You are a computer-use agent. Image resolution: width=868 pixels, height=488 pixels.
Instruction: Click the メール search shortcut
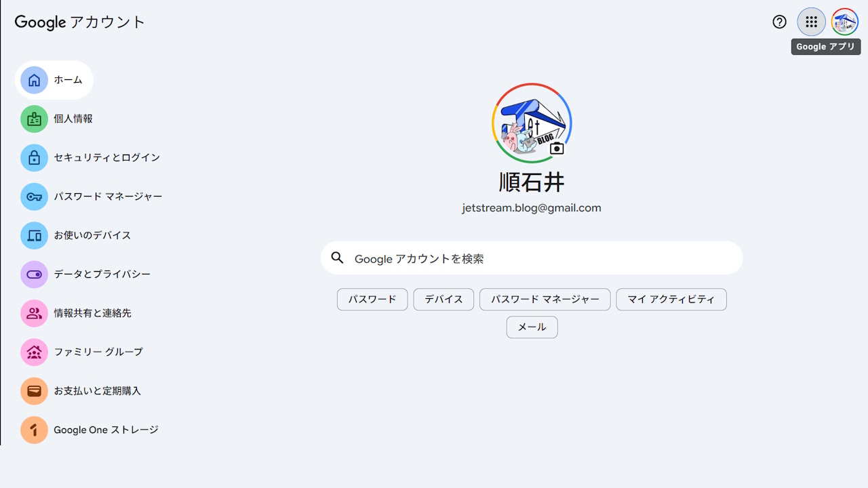click(x=532, y=327)
